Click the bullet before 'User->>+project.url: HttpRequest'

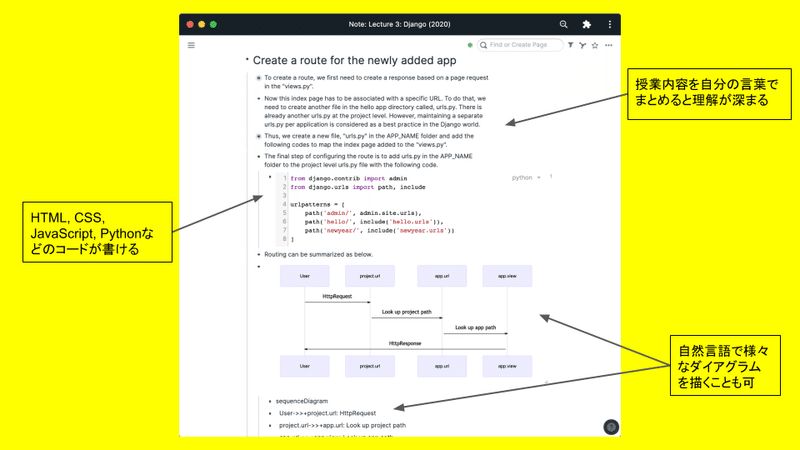[x=270, y=413]
